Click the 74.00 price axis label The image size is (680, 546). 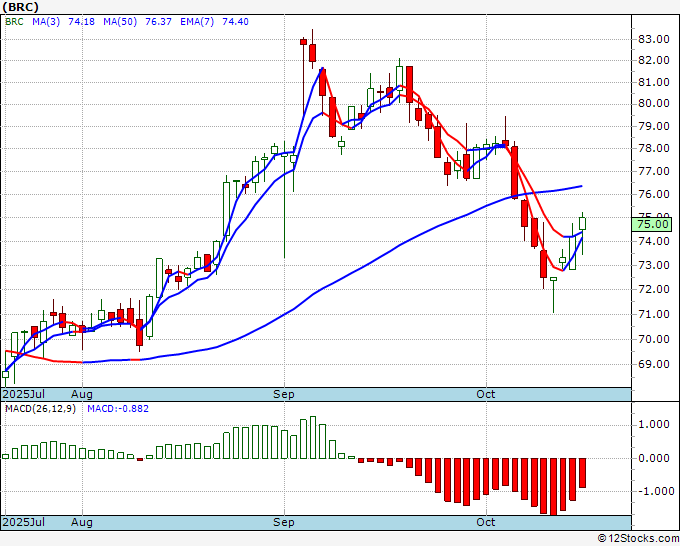click(x=654, y=241)
